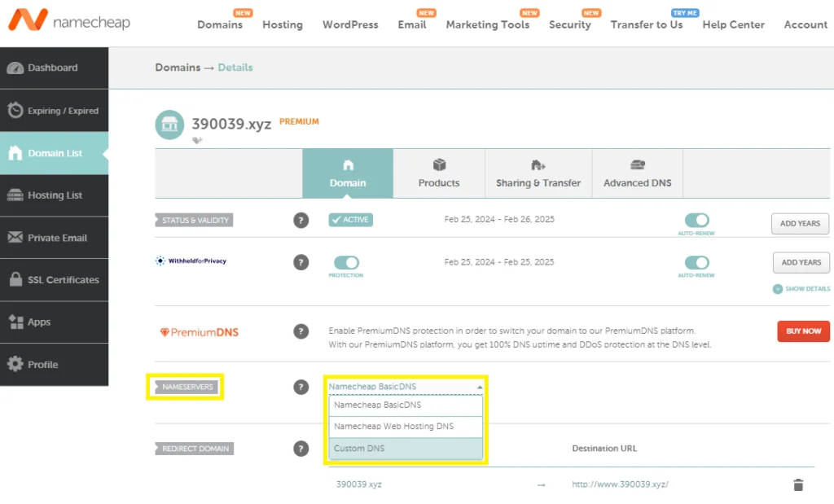
Task: Open the Sharing & Transfer tab
Action: (538, 173)
